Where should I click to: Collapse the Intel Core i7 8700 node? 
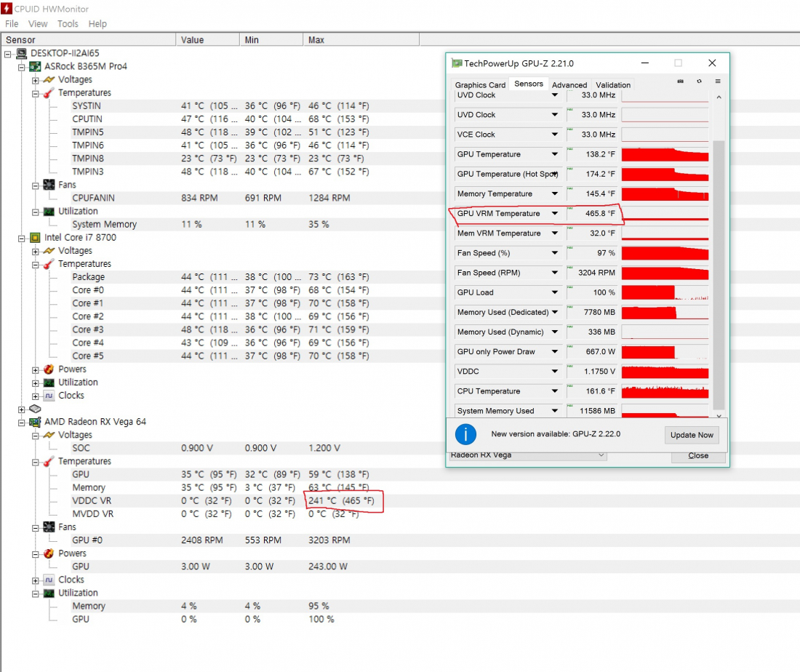tap(21, 239)
